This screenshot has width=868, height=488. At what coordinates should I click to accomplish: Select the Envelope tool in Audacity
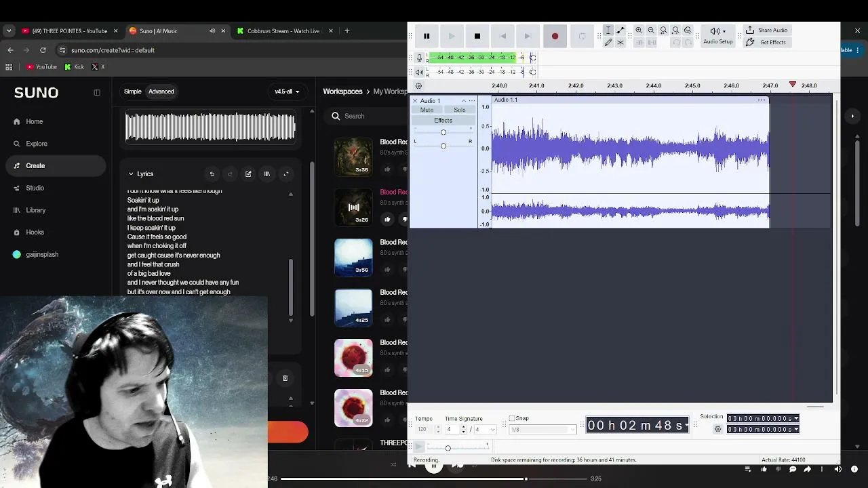pyautogui.click(x=620, y=30)
